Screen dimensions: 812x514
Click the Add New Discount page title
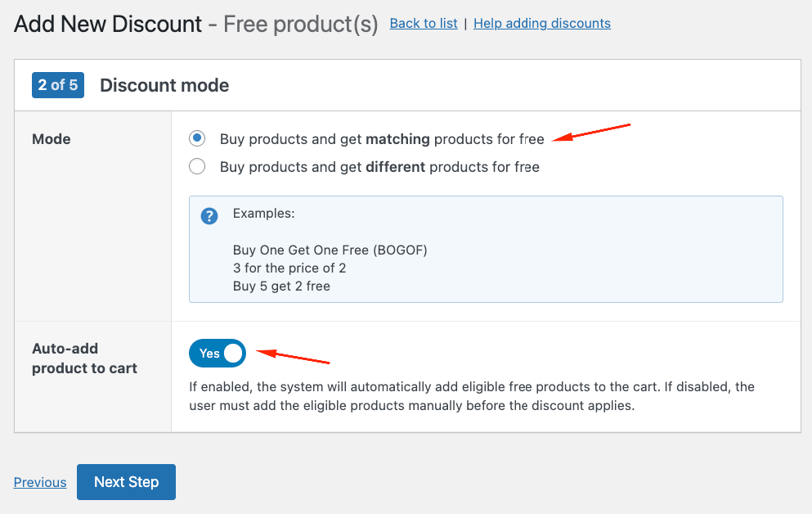click(107, 24)
